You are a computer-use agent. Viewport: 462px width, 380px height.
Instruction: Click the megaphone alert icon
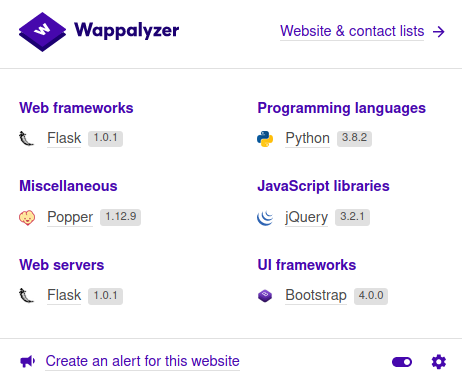[27, 361]
